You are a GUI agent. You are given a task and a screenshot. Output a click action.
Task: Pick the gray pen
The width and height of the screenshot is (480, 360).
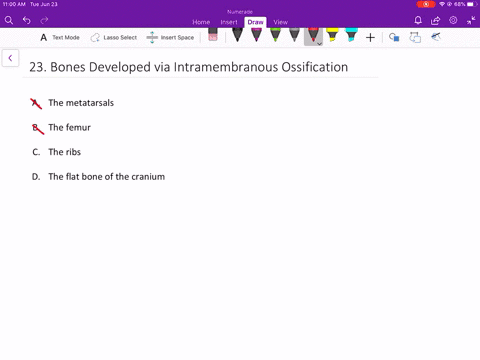click(294, 35)
